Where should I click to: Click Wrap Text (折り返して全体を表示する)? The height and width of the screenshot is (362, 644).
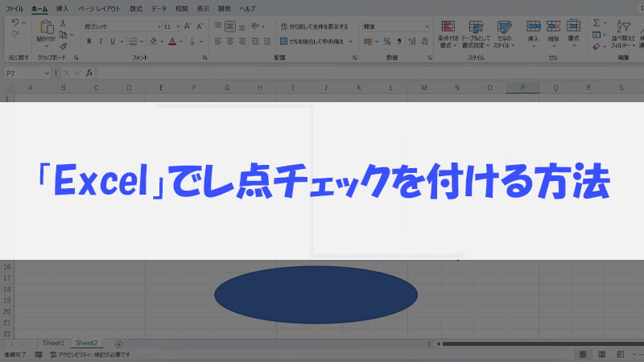click(315, 26)
